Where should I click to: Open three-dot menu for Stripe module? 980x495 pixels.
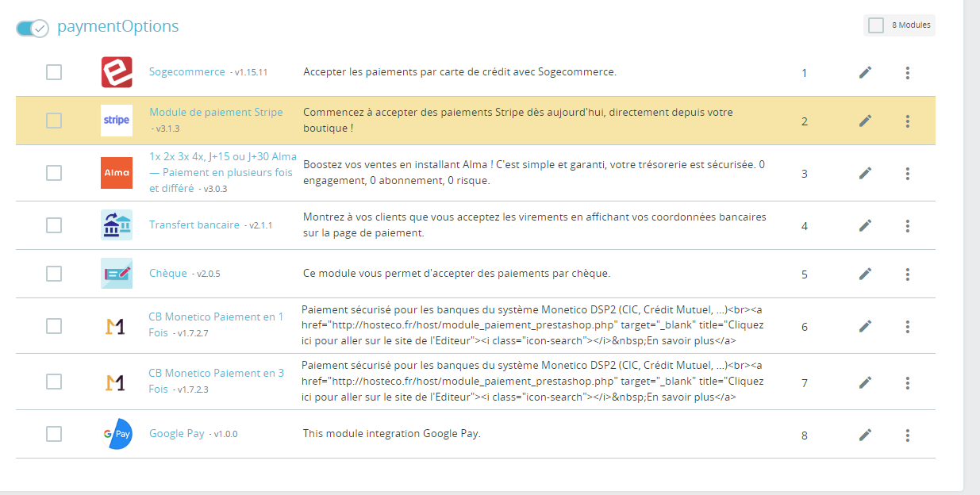(907, 121)
